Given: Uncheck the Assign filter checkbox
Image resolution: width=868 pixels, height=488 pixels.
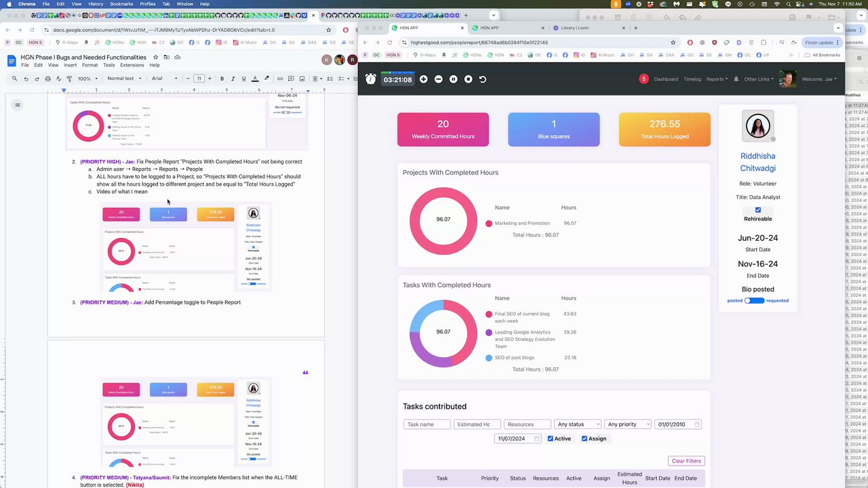Looking at the screenshot, I should tap(584, 439).
